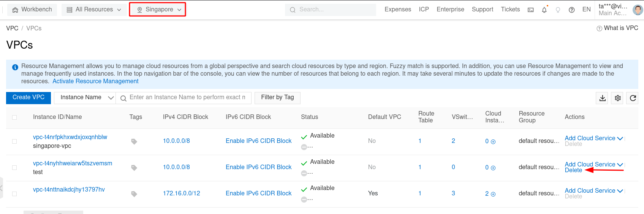Open column settings gear icon
644x214 pixels.
tap(618, 98)
